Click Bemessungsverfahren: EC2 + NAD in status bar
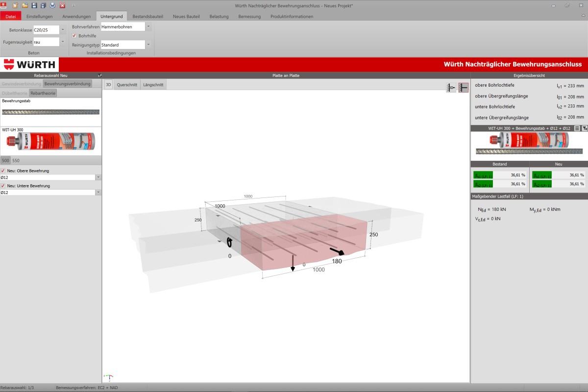This screenshot has height=392, width=588. pyautogui.click(x=87, y=388)
